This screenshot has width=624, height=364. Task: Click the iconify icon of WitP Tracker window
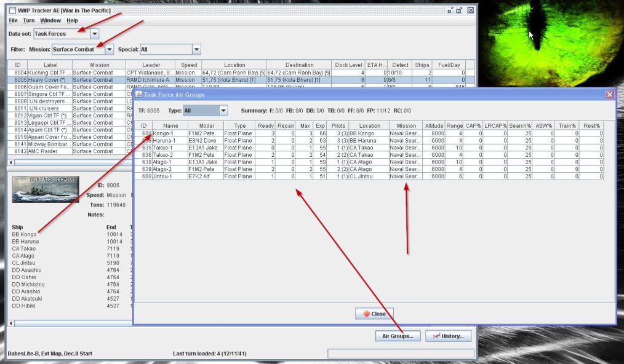pyautogui.click(x=450, y=10)
